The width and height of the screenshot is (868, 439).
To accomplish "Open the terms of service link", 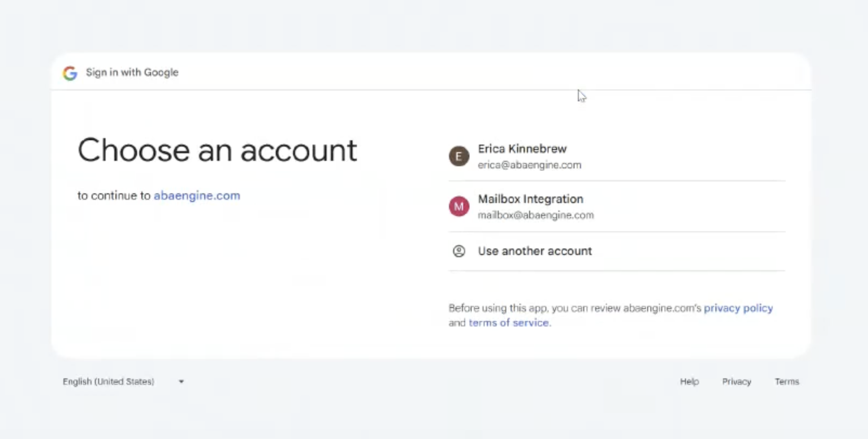I will 508,323.
